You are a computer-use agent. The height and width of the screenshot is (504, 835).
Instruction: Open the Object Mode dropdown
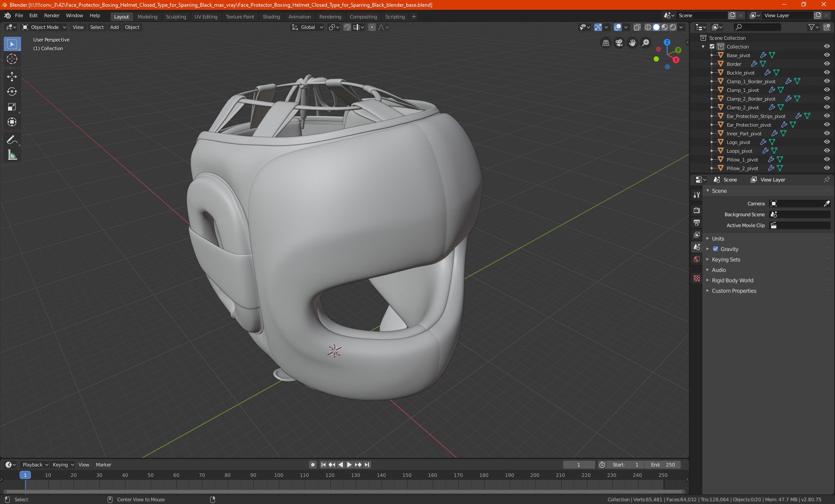[x=45, y=27]
